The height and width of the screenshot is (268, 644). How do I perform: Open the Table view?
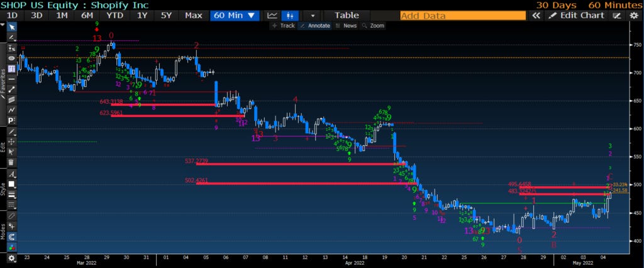(x=347, y=16)
